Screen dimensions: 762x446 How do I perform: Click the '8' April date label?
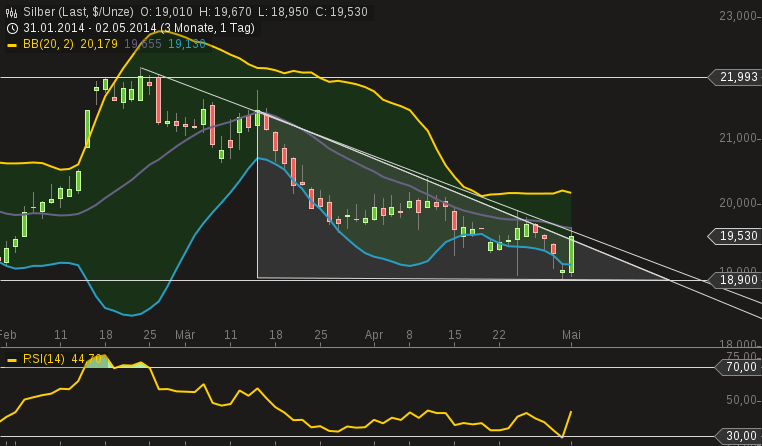tap(409, 335)
